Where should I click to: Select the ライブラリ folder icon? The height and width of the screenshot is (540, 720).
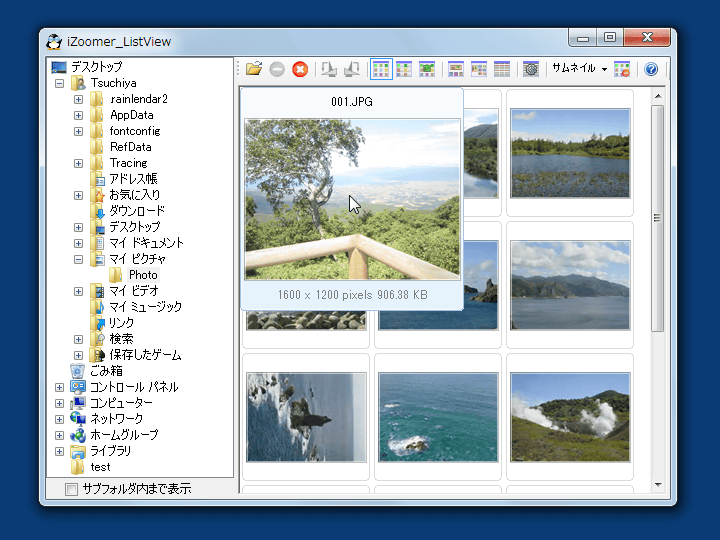[x=78, y=451]
